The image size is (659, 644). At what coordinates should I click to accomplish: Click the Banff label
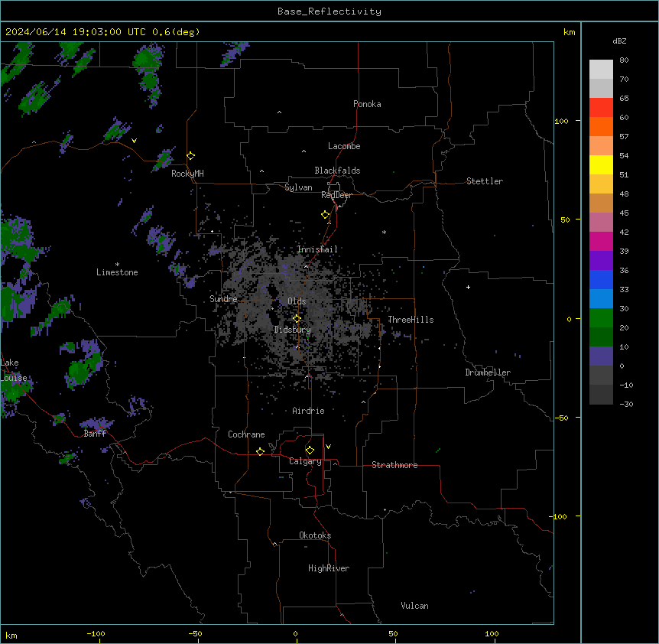click(x=95, y=434)
